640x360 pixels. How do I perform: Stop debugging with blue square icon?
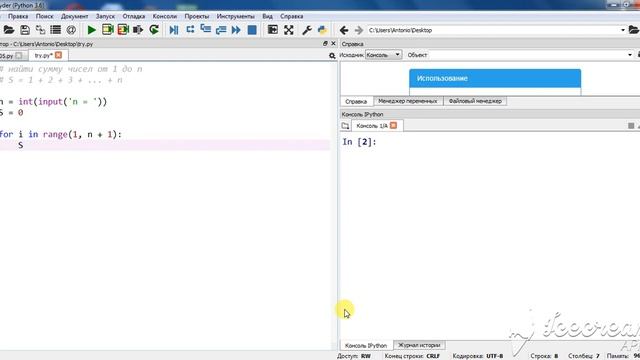(x=252, y=30)
